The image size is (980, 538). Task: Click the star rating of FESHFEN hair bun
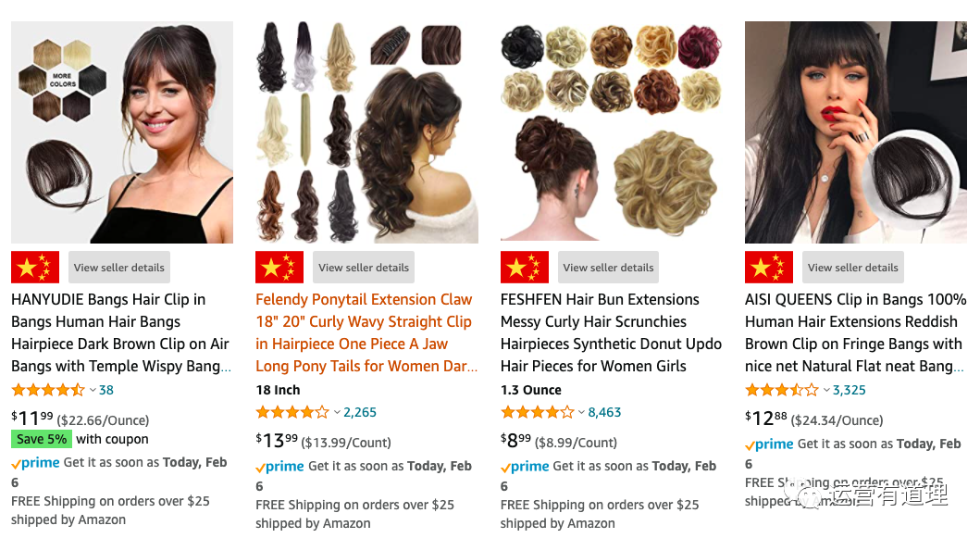click(538, 412)
